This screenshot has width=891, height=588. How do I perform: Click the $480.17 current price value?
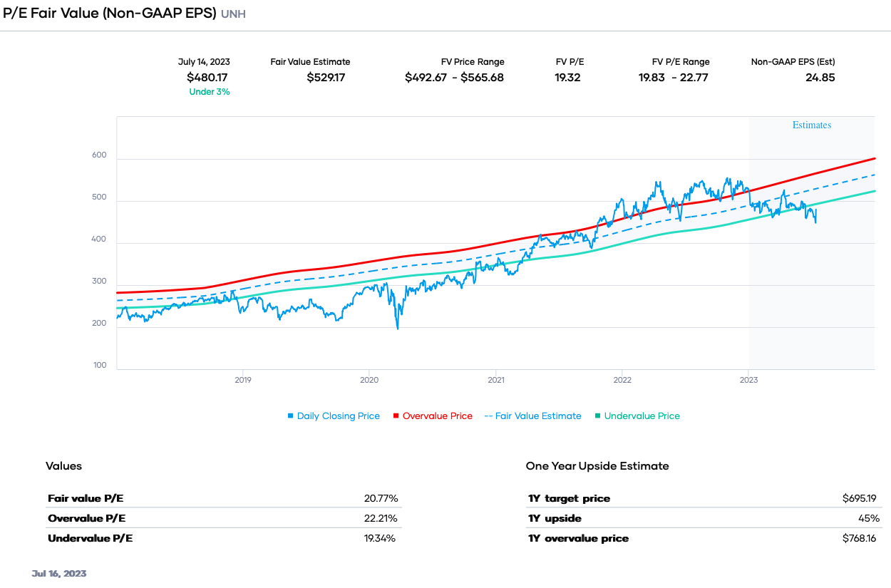(x=207, y=78)
